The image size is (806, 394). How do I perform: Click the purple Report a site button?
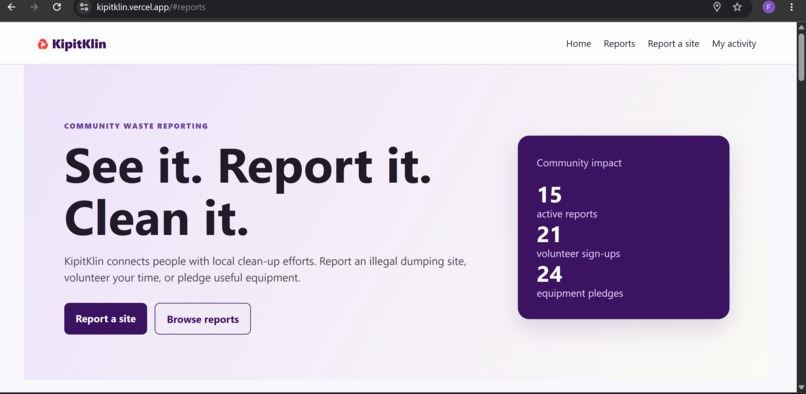coord(105,319)
